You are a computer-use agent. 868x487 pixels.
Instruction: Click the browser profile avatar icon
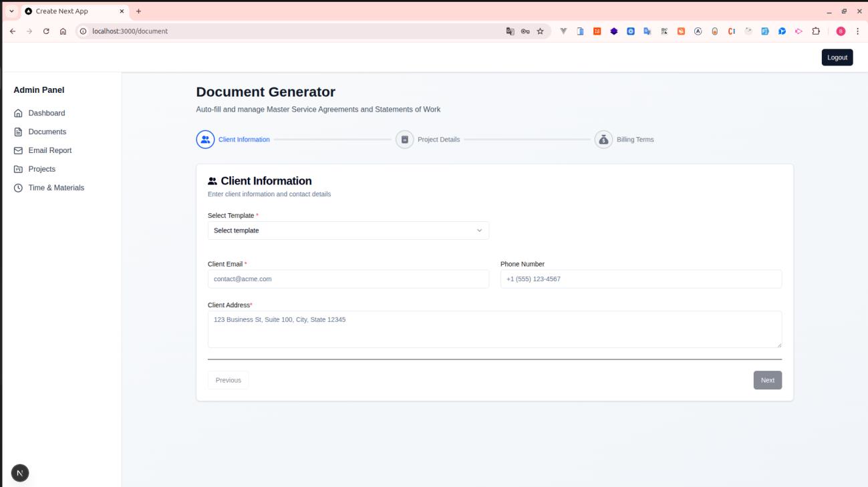tap(841, 31)
